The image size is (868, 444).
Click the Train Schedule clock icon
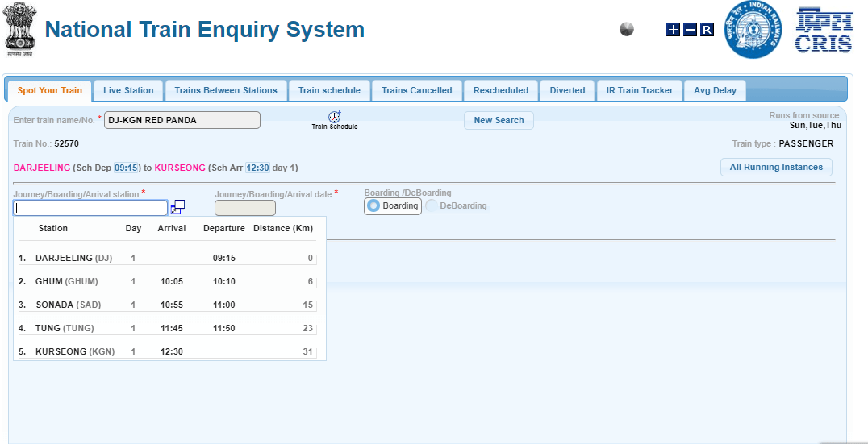pos(335,117)
